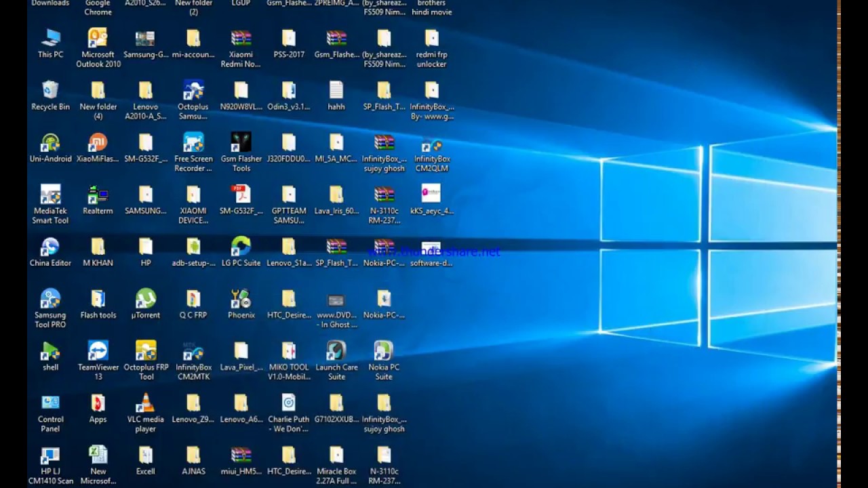Open the G7102XXUB... folder
868x488 pixels.
click(336, 409)
